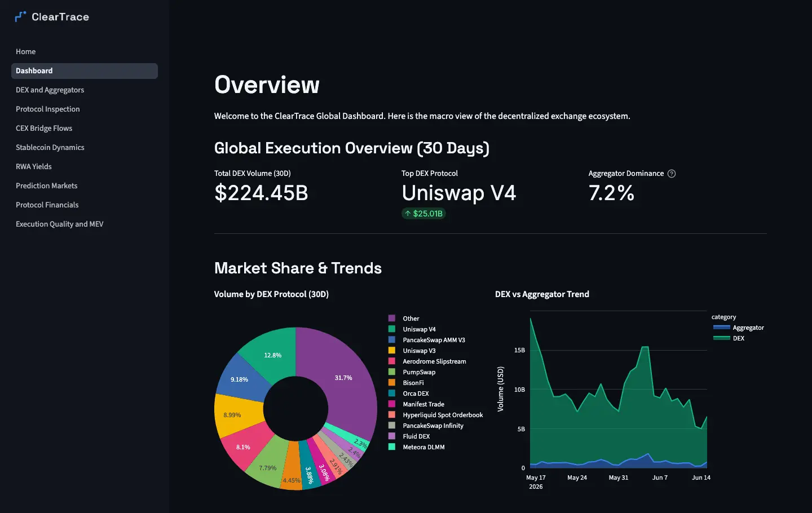
Task: Click the May 24 axis label
Action: pos(577,477)
